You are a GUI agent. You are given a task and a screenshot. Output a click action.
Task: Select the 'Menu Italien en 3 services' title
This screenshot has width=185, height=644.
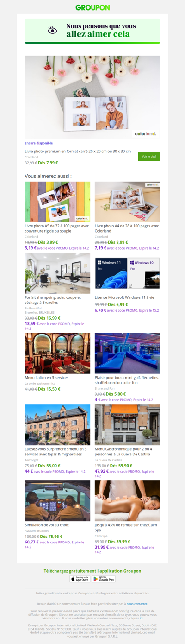click(46, 378)
